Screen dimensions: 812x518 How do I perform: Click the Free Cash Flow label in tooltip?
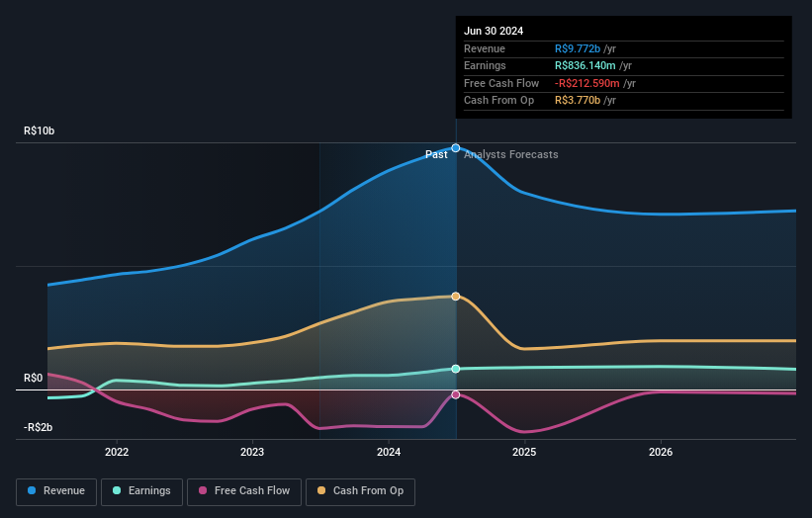coord(501,83)
